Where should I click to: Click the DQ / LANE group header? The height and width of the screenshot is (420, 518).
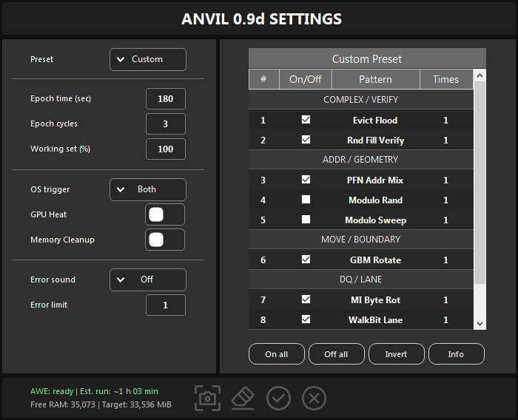361,280
